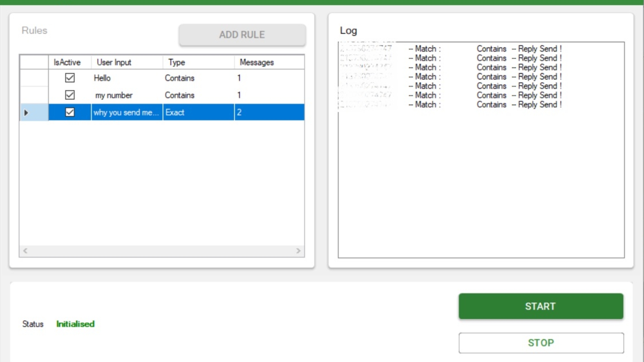644x362 pixels.
Task: Scroll left in the Rules panel
Action: coord(25,251)
